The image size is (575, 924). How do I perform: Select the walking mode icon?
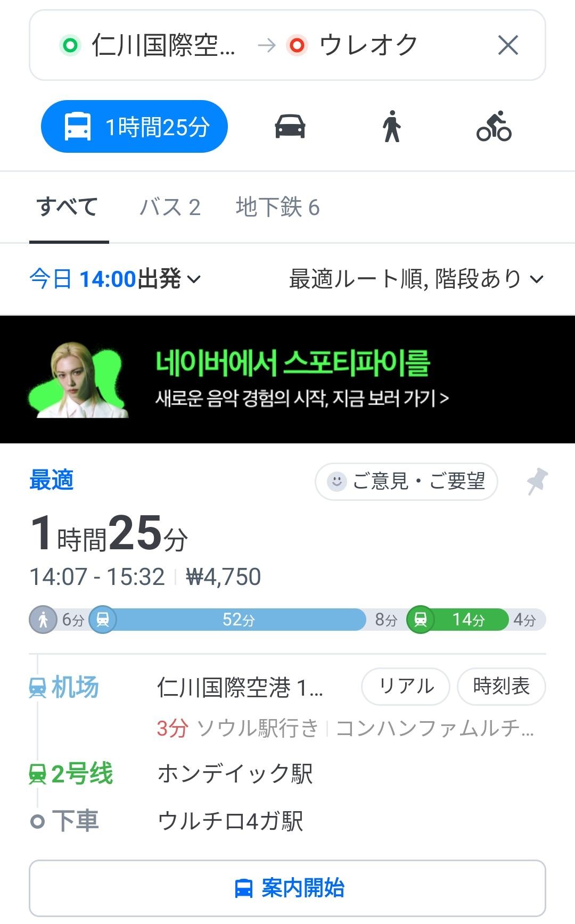392,127
